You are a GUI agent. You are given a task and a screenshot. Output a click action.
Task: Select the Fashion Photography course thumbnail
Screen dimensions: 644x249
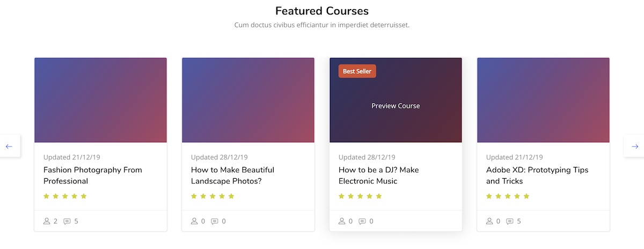click(100, 100)
